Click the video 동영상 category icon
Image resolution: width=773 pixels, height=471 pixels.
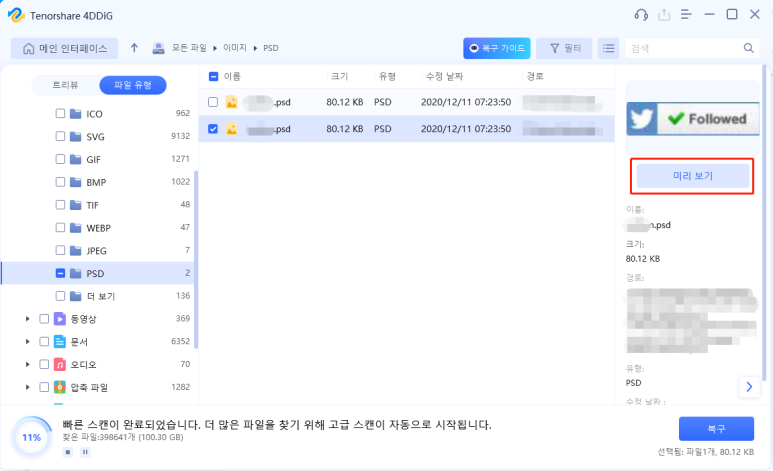tap(60, 319)
